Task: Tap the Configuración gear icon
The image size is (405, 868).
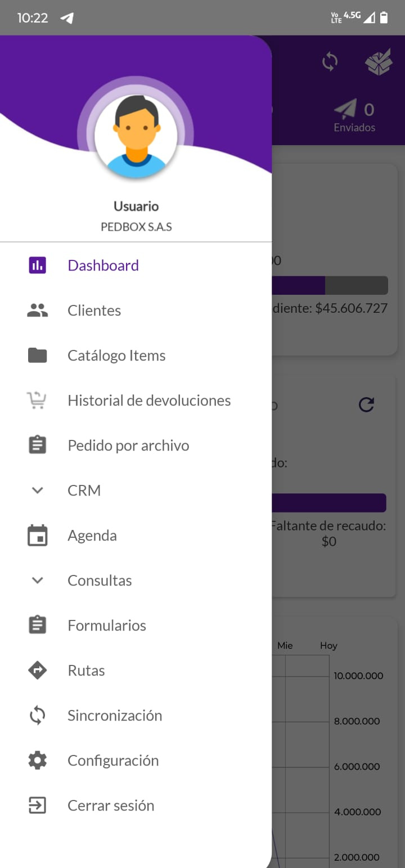Action: pos(38,761)
